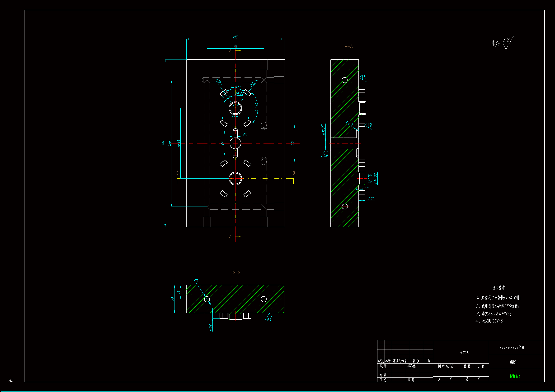
Task: Click the 40CR material text
Action: coord(464,352)
